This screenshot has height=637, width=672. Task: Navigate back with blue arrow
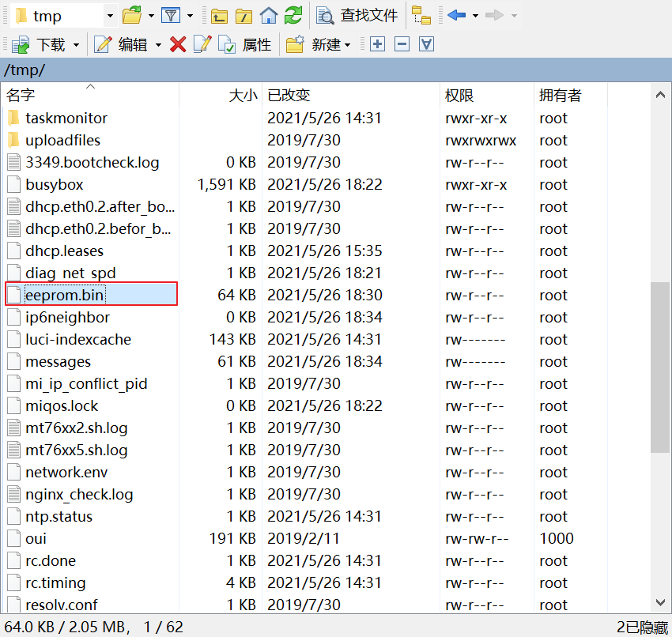click(x=456, y=16)
